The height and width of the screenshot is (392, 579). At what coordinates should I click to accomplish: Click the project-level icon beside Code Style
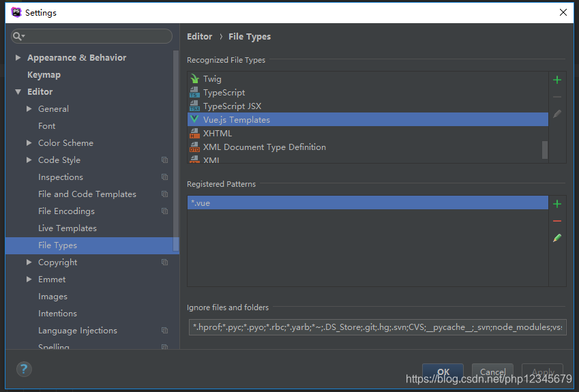click(164, 160)
